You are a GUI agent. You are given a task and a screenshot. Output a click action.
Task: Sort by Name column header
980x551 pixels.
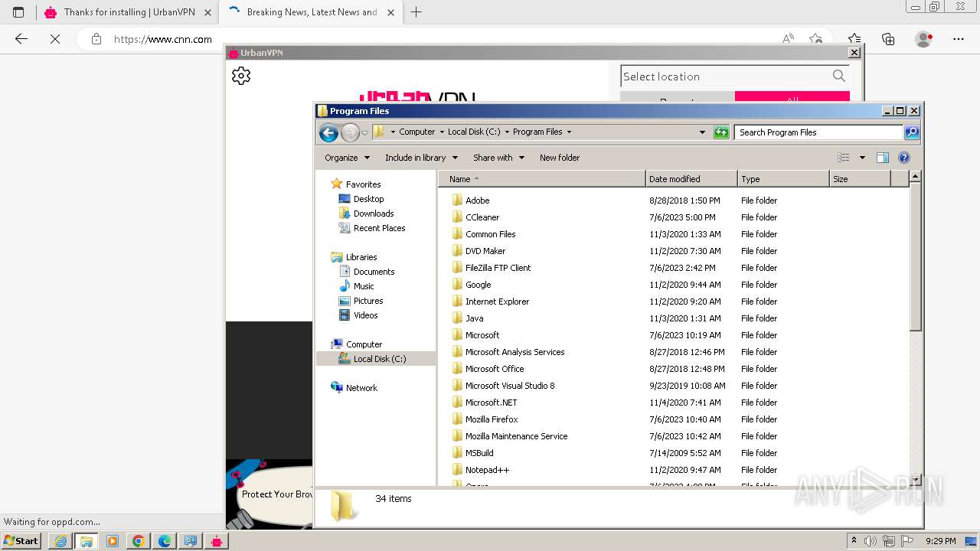[542, 179]
